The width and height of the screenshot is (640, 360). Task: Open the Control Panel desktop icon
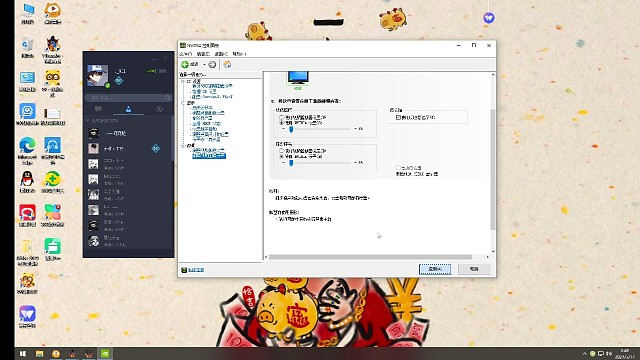27,81
